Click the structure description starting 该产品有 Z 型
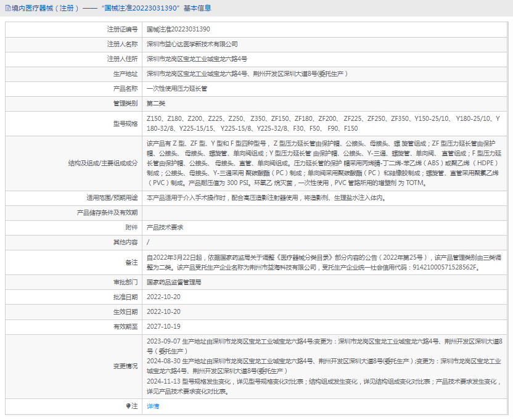Viewport: 513px width, 420px height. [324, 163]
